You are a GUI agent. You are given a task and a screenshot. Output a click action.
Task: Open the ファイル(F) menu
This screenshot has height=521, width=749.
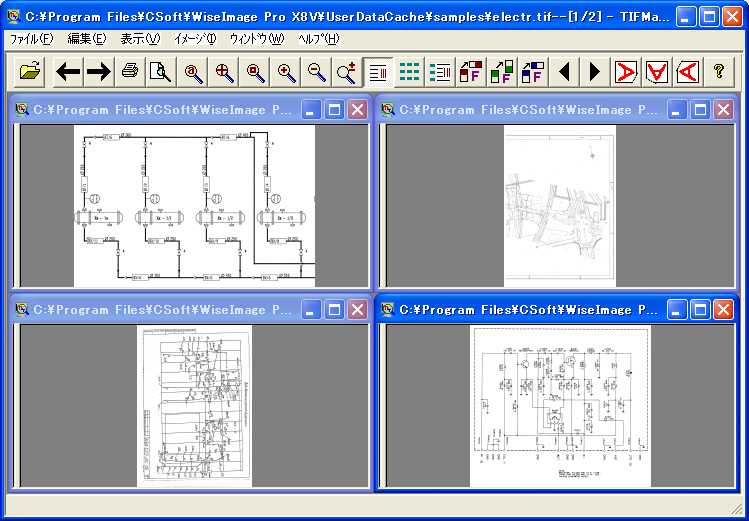tap(31, 39)
